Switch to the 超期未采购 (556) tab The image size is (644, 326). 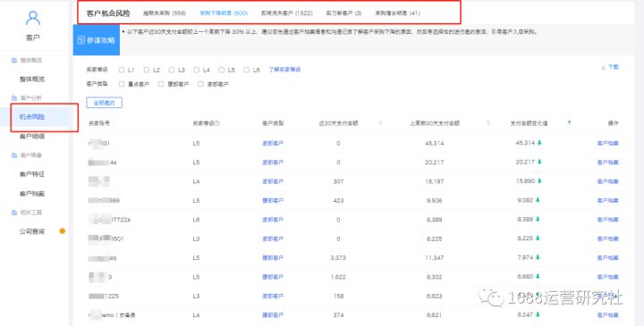click(x=165, y=13)
